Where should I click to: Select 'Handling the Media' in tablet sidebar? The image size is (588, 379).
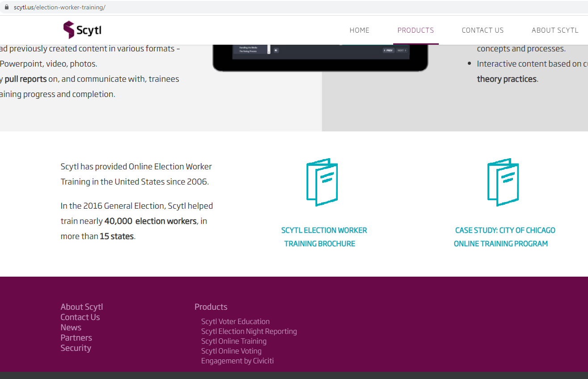point(248,47)
